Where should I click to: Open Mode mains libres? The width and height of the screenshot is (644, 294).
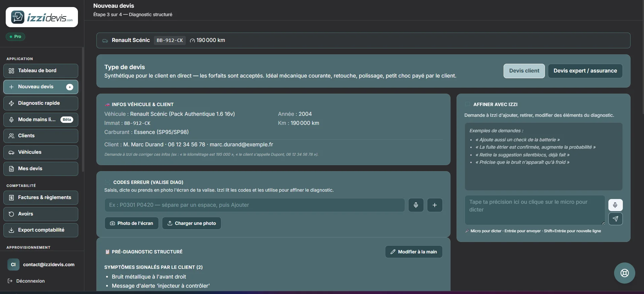(41, 120)
